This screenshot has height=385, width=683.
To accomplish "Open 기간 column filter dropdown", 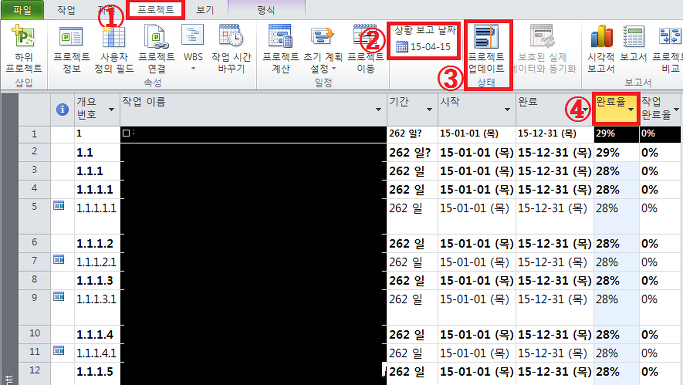I will point(429,109).
